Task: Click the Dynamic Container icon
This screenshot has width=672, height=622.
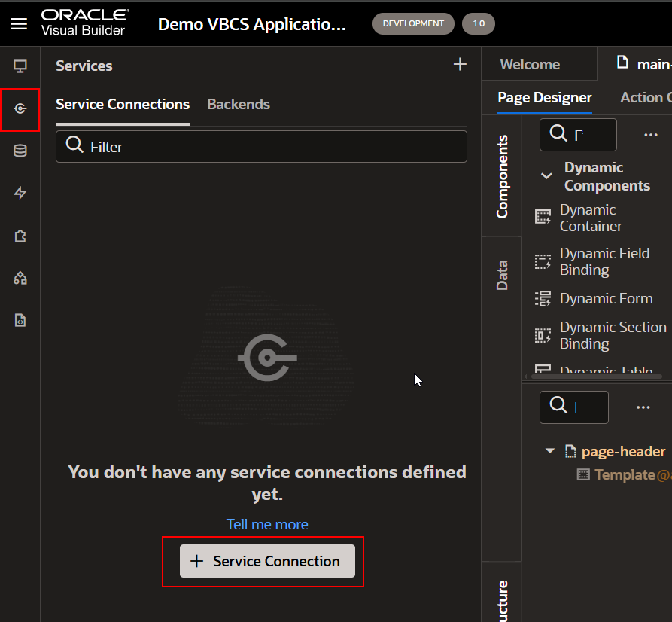Action: (543, 217)
